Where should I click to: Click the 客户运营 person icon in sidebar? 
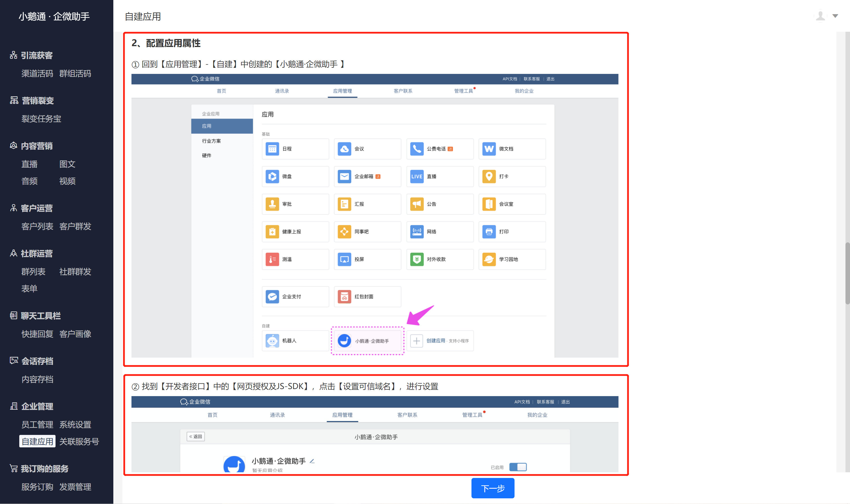click(x=13, y=208)
